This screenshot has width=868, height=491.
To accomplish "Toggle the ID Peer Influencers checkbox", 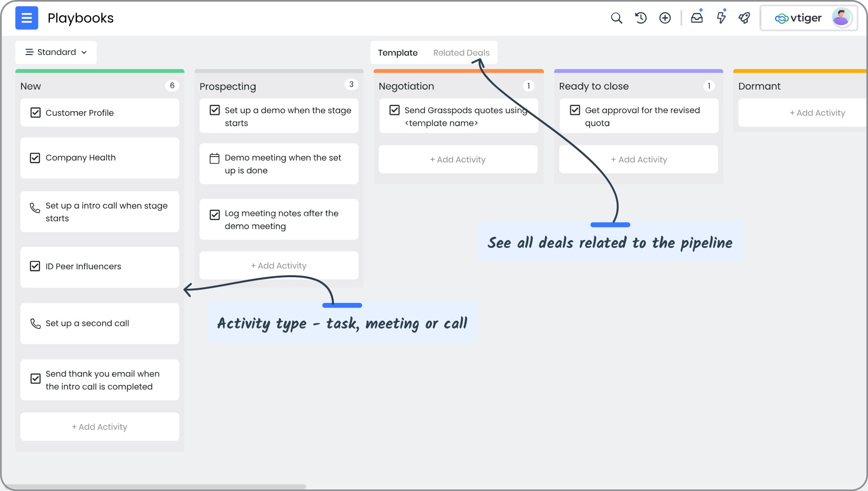I will click(x=35, y=266).
